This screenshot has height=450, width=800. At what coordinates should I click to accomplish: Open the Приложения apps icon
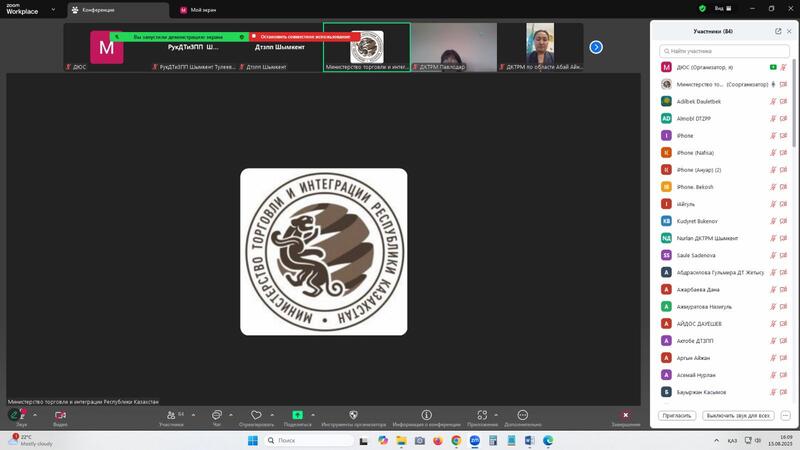coord(481,414)
